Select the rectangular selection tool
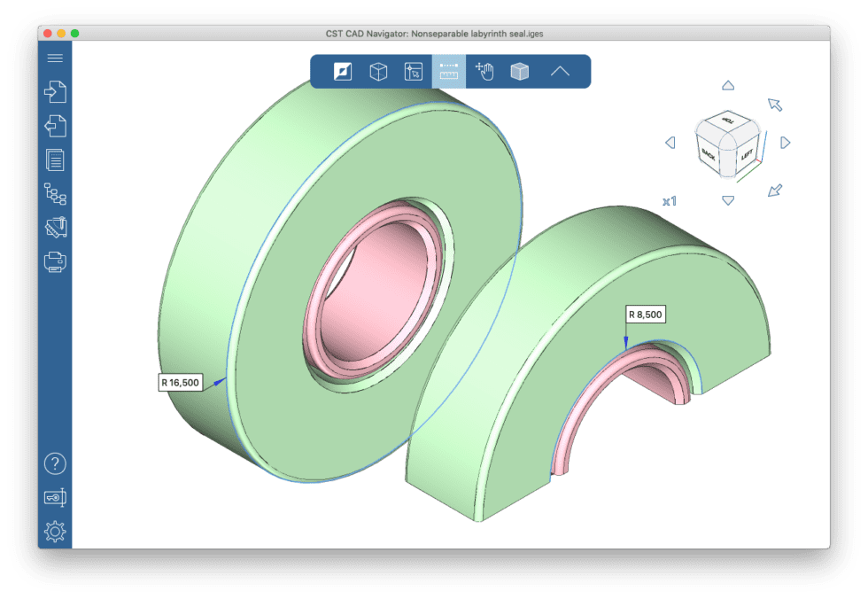This screenshot has height=599, width=868. [x=414, y=72]
